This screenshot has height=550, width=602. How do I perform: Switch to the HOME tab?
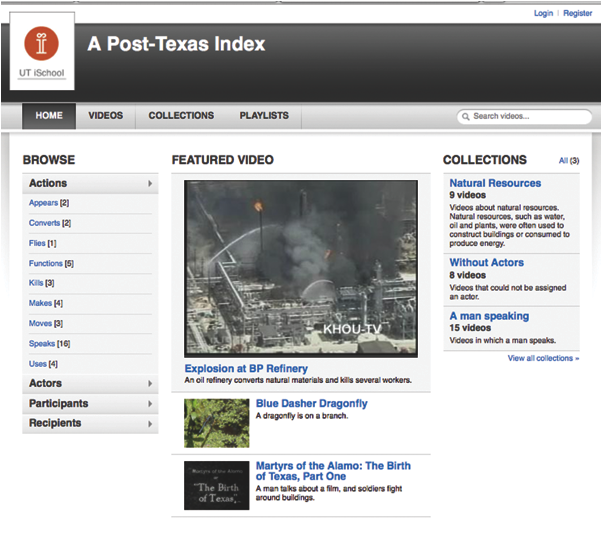pyautogui.click(x=49, y=116)
